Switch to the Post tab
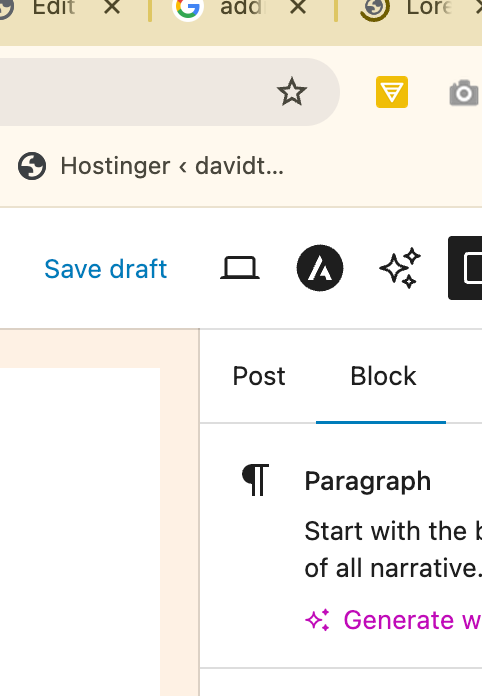Image resolution: width=482 pixels, height=696 pixels. (x=259, y=376)
